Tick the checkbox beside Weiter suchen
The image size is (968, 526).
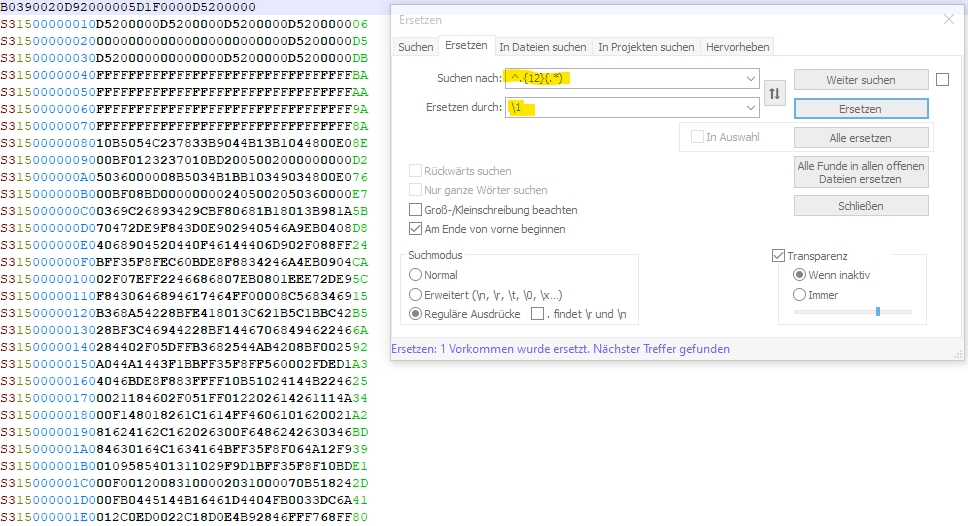[x=942, y=79]
